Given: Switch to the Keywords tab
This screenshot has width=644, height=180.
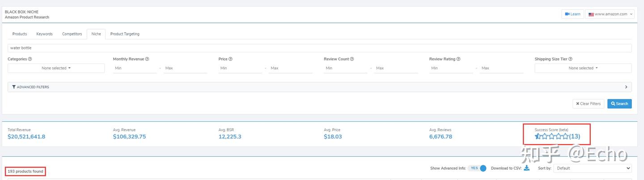Looking at the screenshot, I should [44, 34].
